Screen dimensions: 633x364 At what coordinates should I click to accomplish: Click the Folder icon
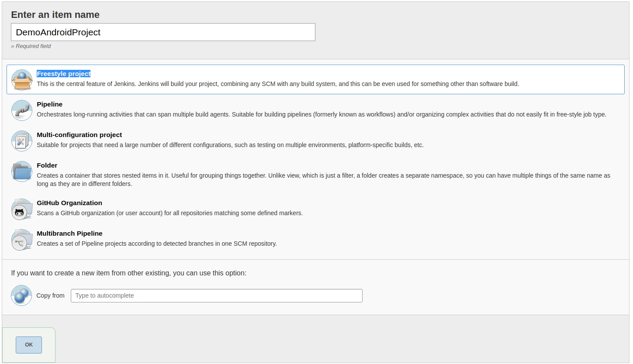coord(22,172)
